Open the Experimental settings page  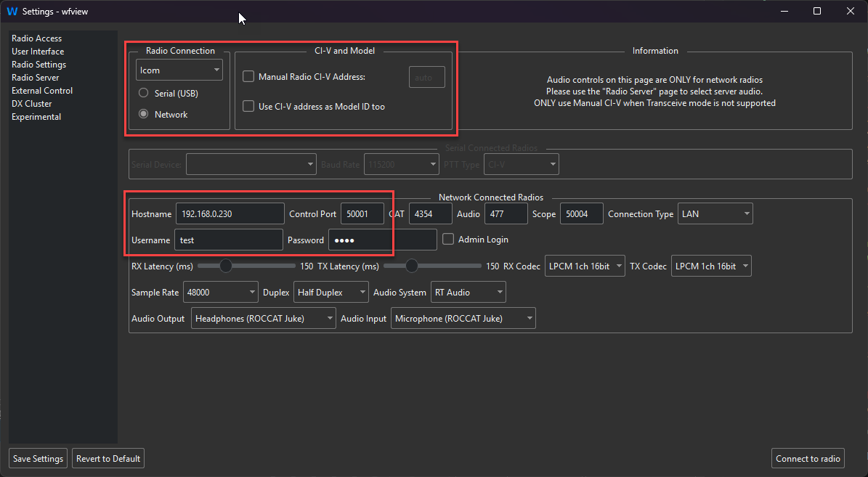[x=36, y=117]
